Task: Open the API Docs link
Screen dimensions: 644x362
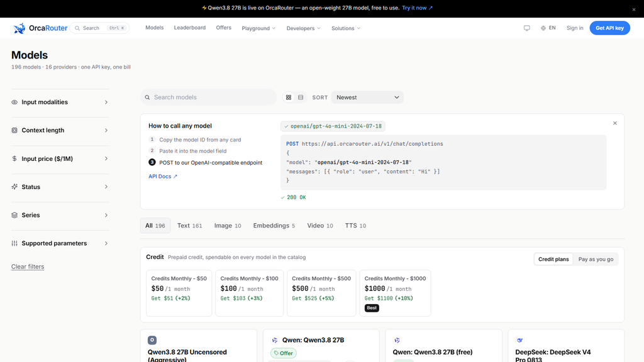Action: [x=163, y=177]
